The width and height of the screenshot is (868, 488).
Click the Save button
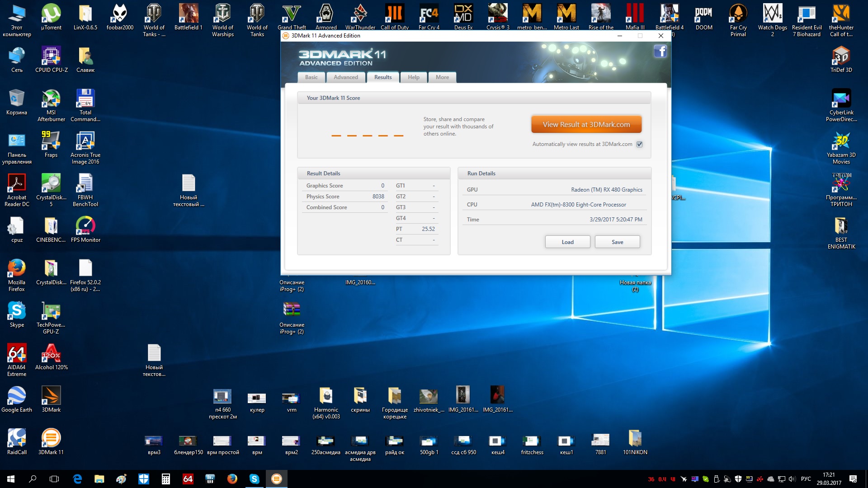617,242
